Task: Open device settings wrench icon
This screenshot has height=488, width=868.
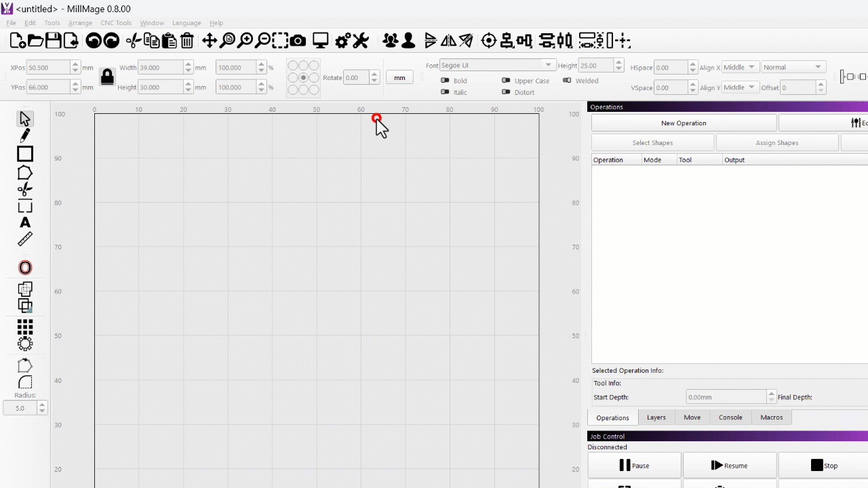Action: [x=361, y=41]
